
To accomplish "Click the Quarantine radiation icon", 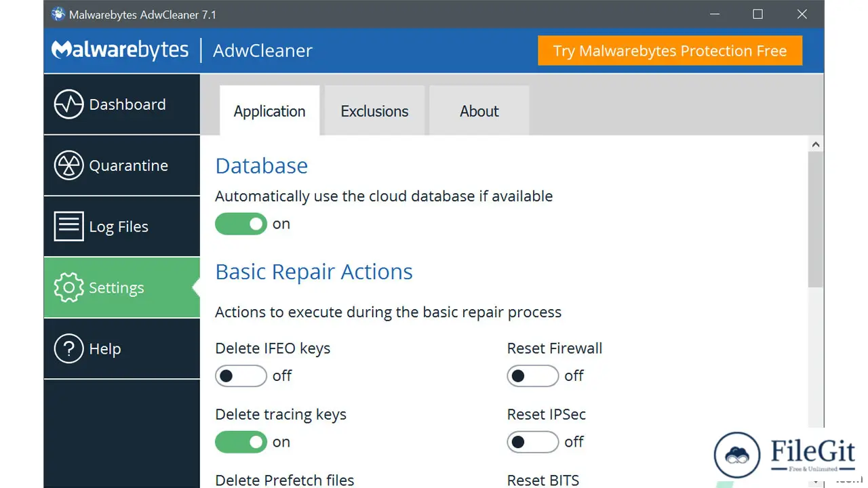I will [68, 165].
